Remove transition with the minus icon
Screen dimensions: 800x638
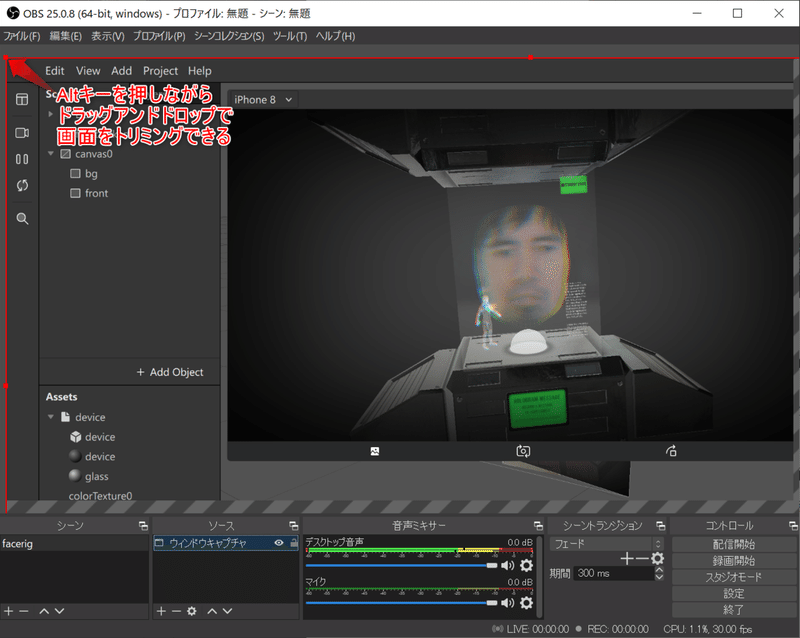point(641,558)
